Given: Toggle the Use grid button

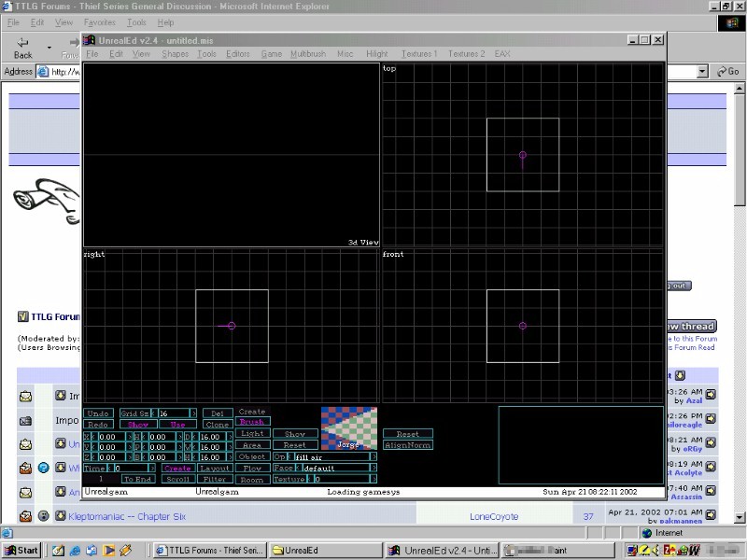Looking at the screenshot, I should pos(177,425).
